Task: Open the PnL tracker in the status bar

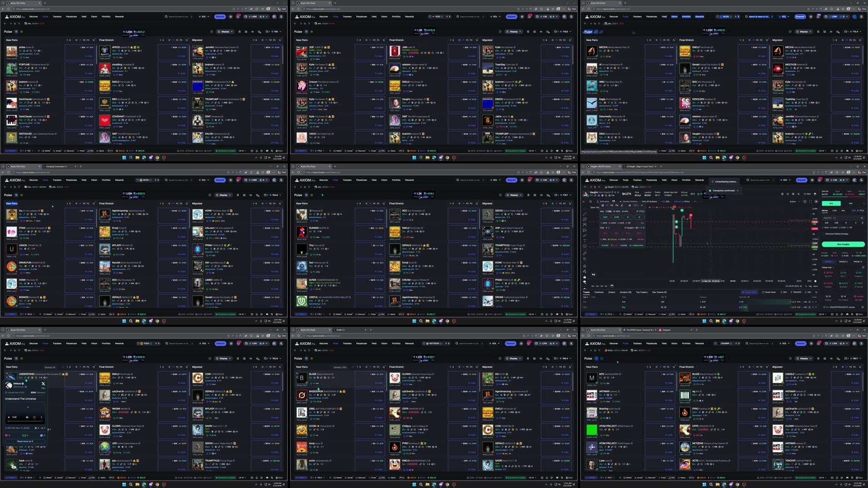Action: [672, 314]
